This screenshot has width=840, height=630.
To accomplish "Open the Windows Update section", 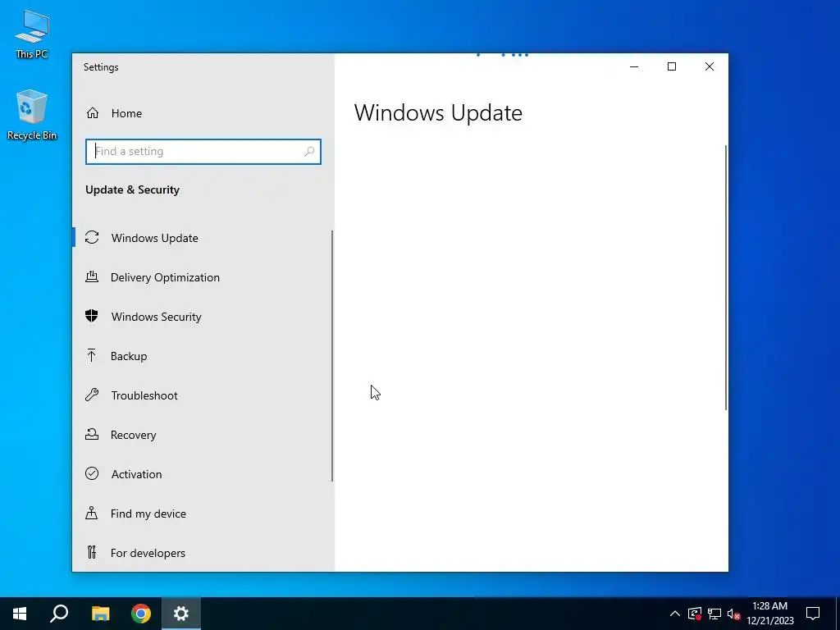I will [x=203, y=238].
